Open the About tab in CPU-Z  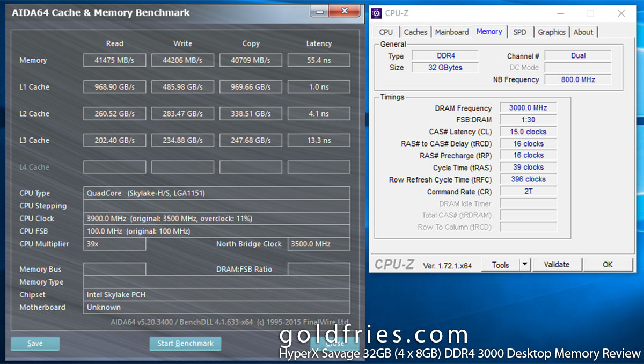click(x=583, y=32)
